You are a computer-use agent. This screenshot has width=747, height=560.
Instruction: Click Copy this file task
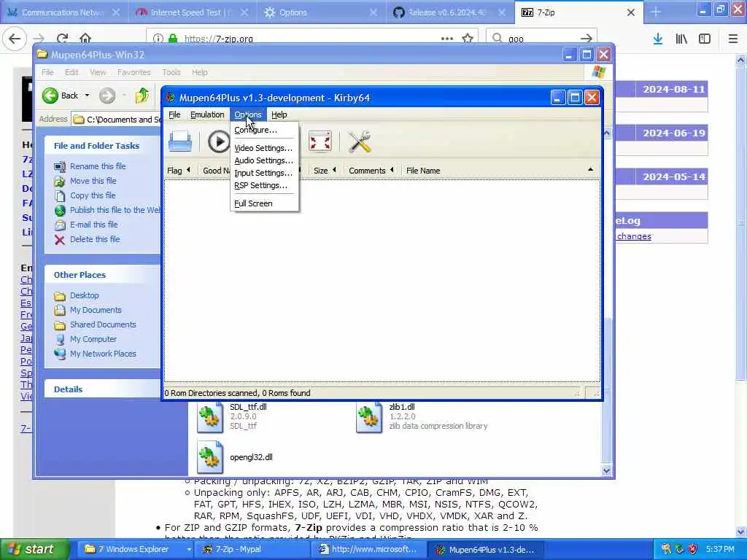pos(93,195)
